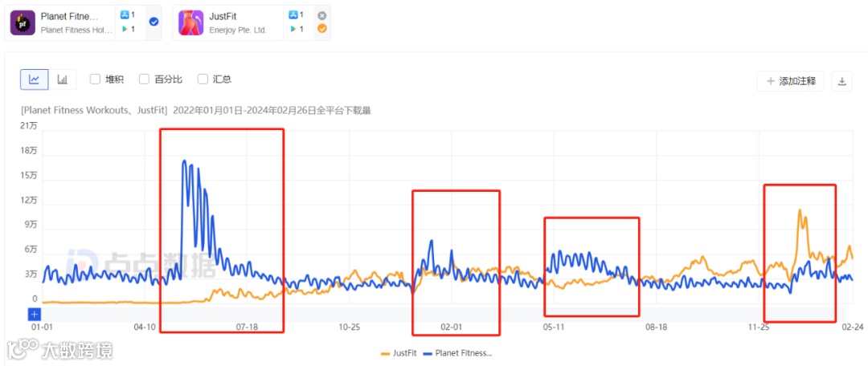Click the gray timeline range bar below chart
The image size is (868, 366).
[x=444, y=315]
